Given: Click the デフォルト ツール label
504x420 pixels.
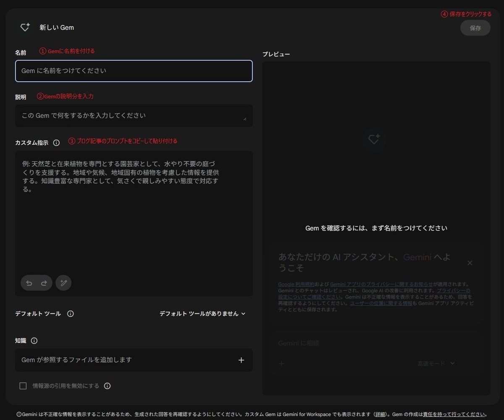Looking at the screenshot, I should click(x=38, y=313).
